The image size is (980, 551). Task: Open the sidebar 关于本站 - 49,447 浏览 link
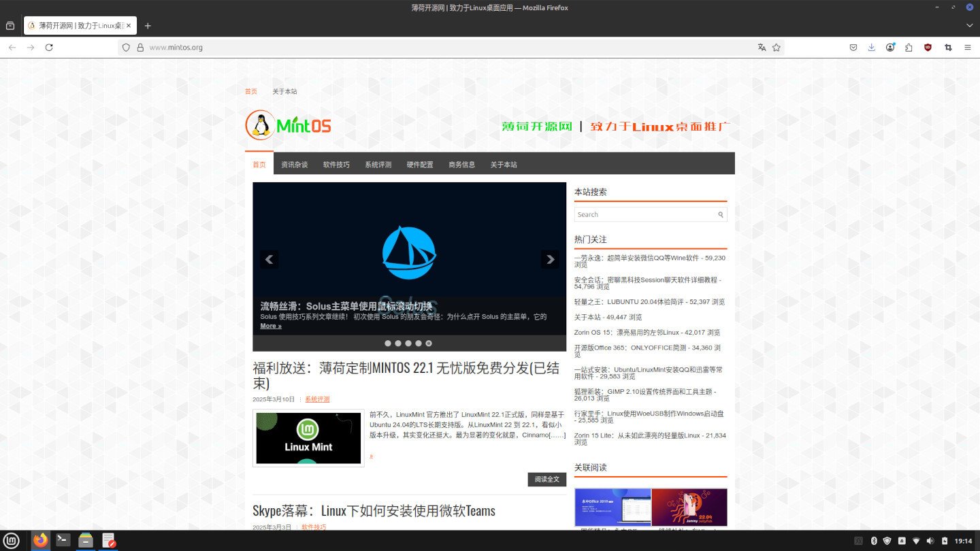[x=608, y=317]
